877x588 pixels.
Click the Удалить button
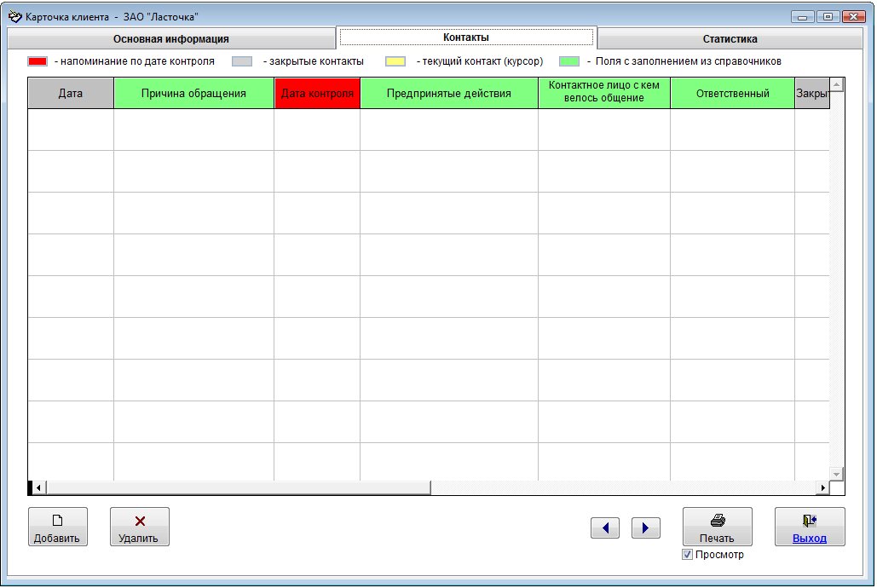tap(139, 527)
